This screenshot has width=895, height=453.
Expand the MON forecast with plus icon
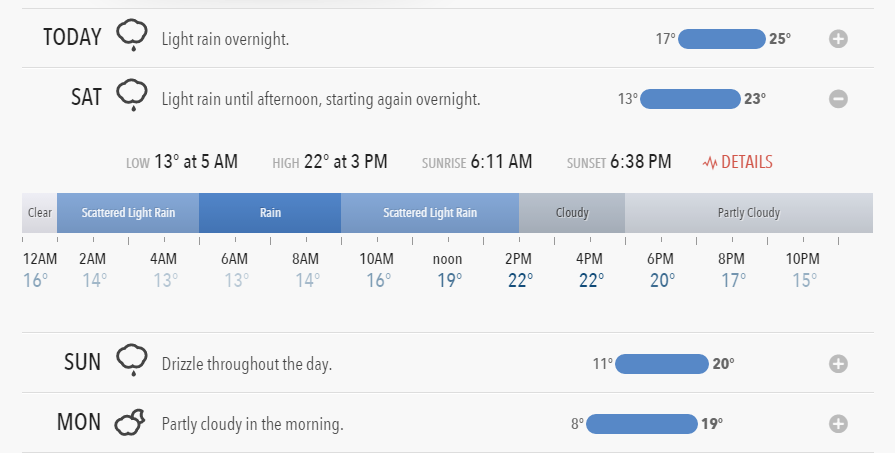[x=838, y=423]
